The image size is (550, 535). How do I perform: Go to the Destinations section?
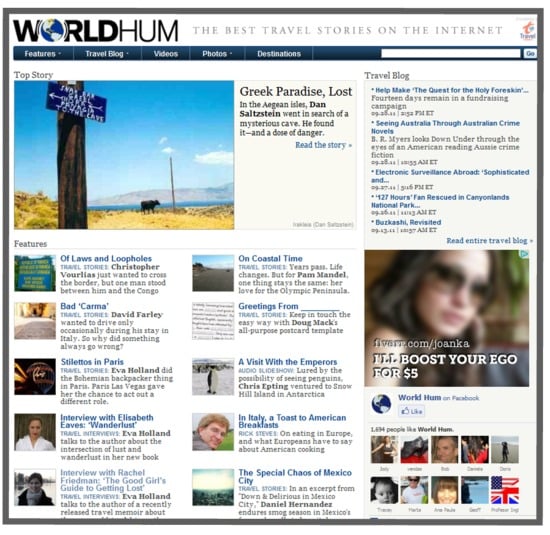279,54
